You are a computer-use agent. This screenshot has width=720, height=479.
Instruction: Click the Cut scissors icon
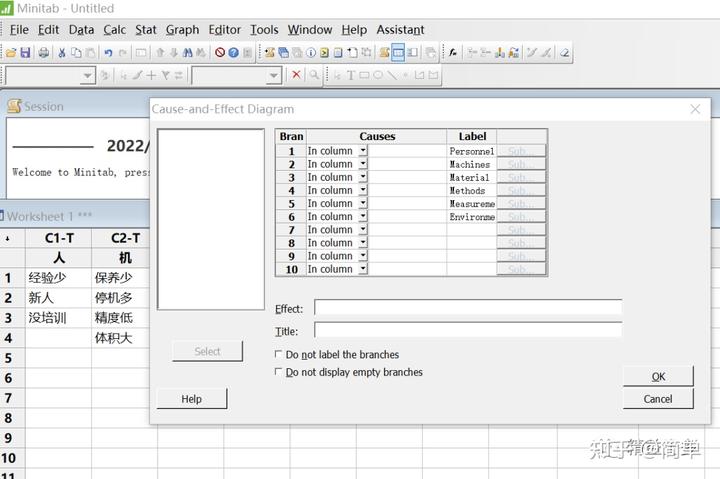point(62,53)
